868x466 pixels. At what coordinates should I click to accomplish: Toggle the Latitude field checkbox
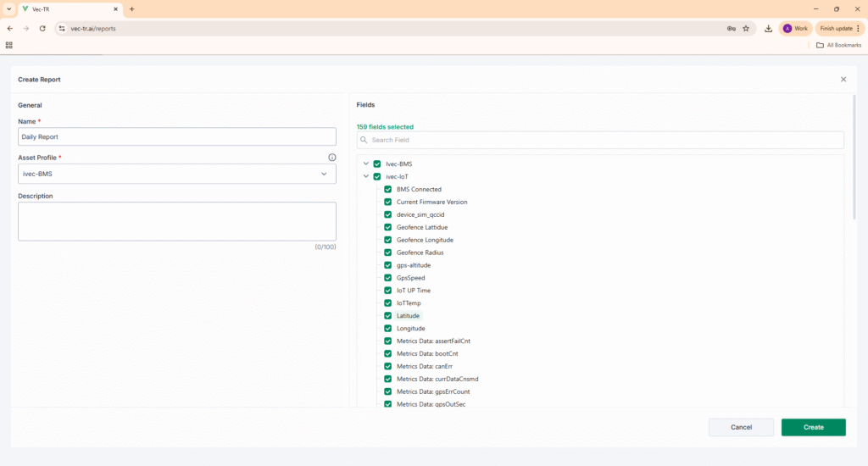388,316
